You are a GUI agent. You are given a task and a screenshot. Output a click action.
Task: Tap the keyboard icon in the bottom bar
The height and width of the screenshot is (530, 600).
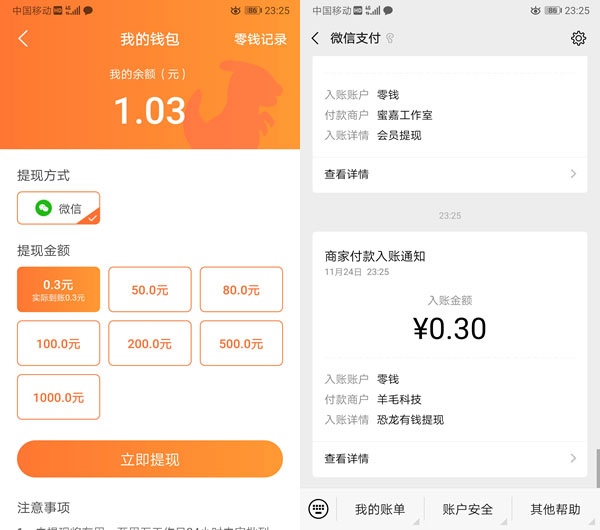[318, 509]
